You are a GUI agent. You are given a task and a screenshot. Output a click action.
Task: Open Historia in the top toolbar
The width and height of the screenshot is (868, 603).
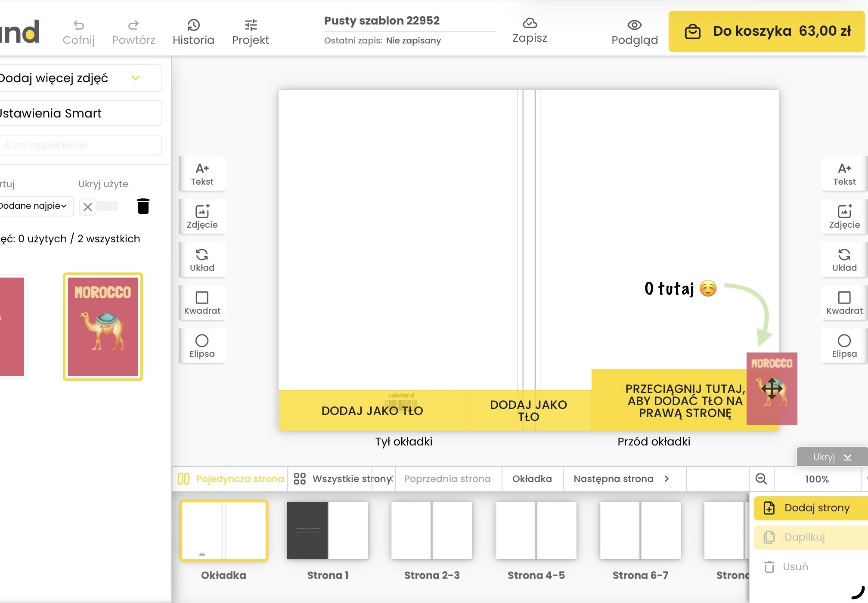tap(193, 32)
